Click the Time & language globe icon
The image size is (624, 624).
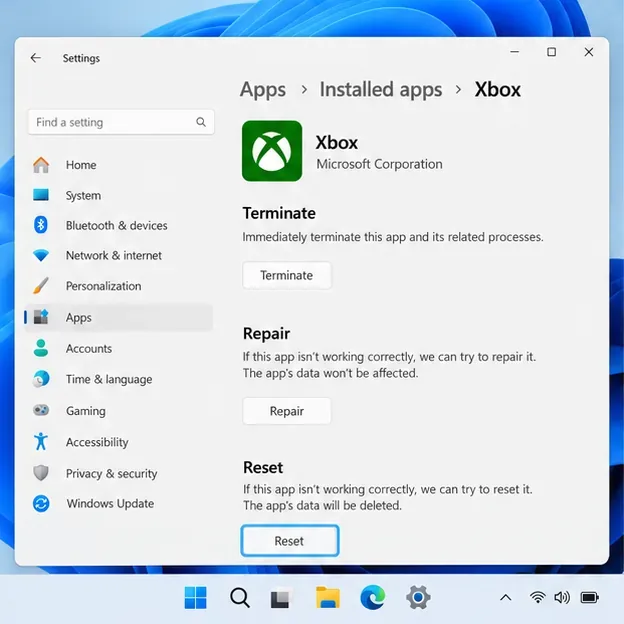tap(41, 379)
